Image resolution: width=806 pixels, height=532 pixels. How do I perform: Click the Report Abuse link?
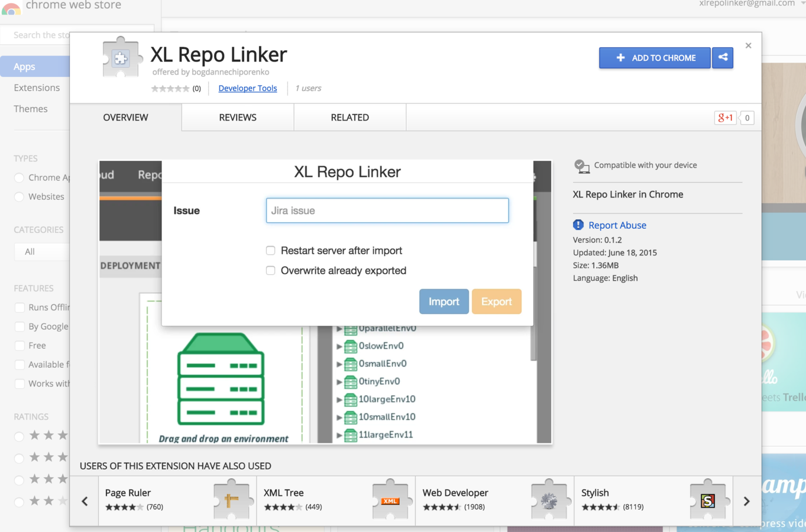617,225
